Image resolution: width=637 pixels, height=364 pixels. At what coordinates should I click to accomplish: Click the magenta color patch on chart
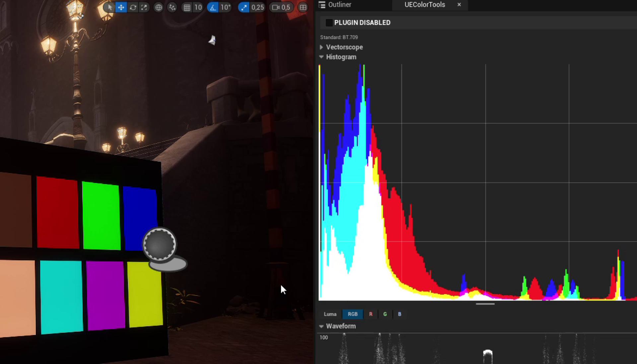(106, 295)
